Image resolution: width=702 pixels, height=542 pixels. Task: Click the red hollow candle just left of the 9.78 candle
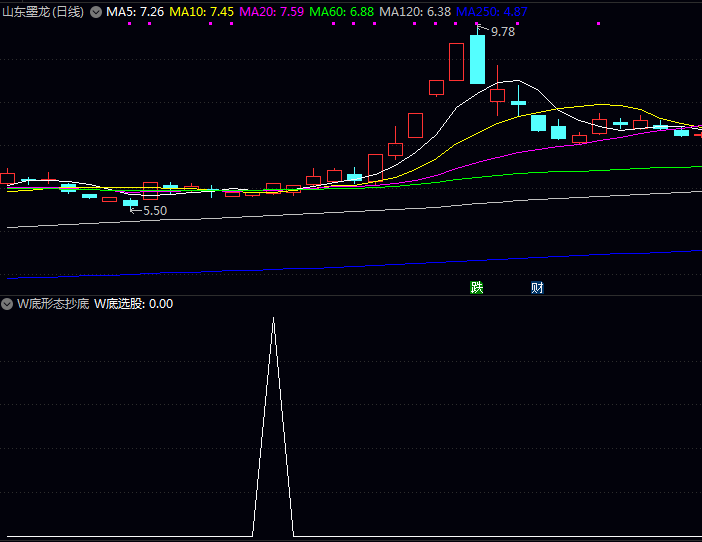[456, 62]
